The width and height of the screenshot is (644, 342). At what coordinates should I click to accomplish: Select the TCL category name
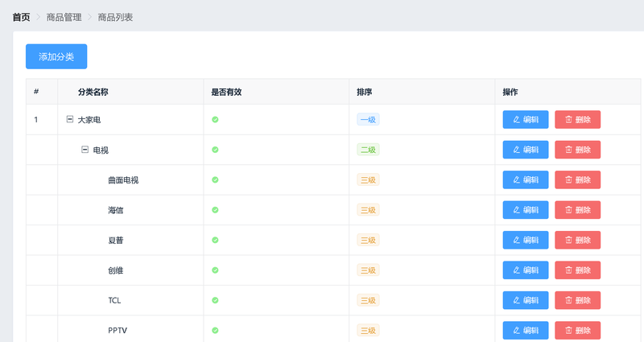[x=114, y=300]
